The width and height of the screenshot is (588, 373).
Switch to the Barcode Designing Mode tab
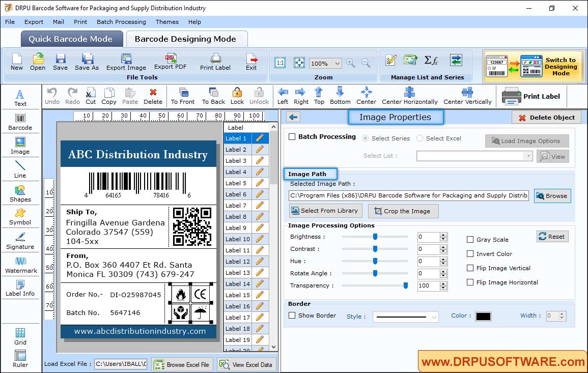pyautogui.click(x=186, y=39)
